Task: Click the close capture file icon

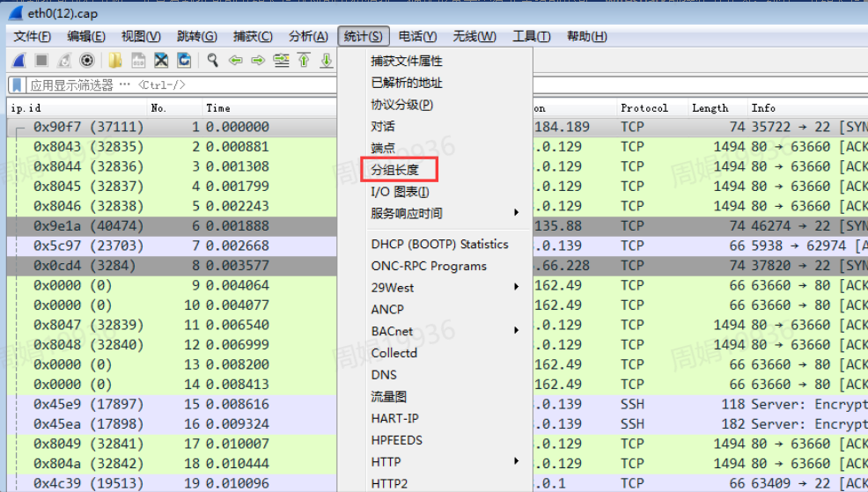Action: click(x=161, y=61)
